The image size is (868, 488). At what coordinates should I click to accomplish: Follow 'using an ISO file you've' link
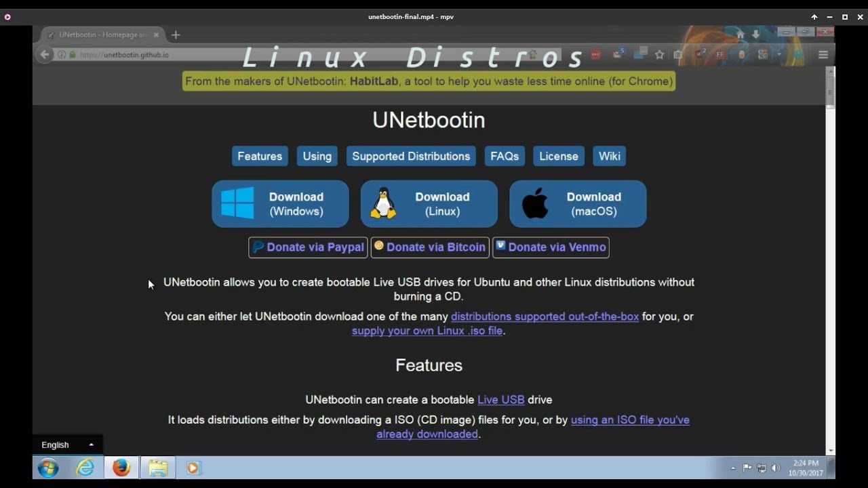click(x=630, y=420)
